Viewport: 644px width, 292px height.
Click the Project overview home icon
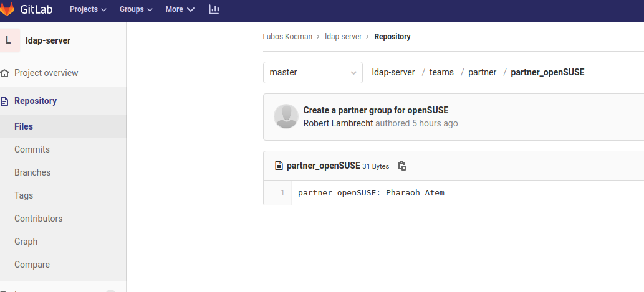coord(4,73)
